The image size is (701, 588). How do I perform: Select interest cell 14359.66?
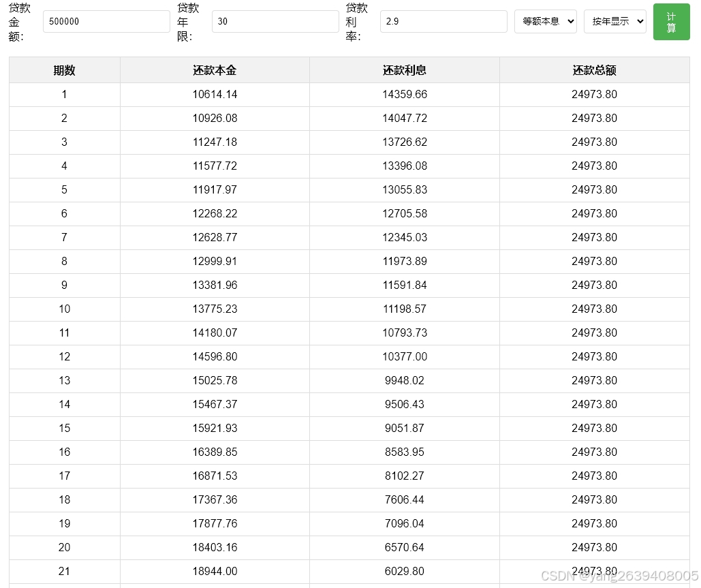(405, 94)
